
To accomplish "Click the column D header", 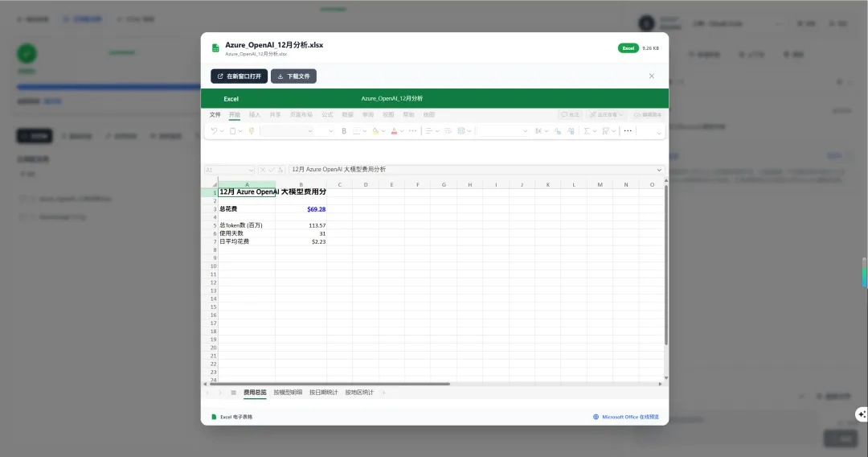I will point(366,184).
